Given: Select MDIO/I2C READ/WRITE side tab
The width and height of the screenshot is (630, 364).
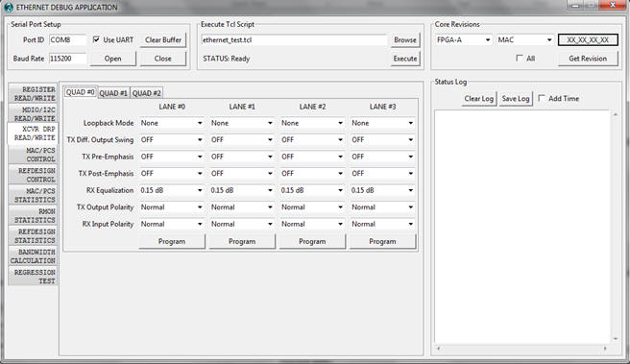Looking at the screenshot, I should pyautogui.click(x=33, y=114).
